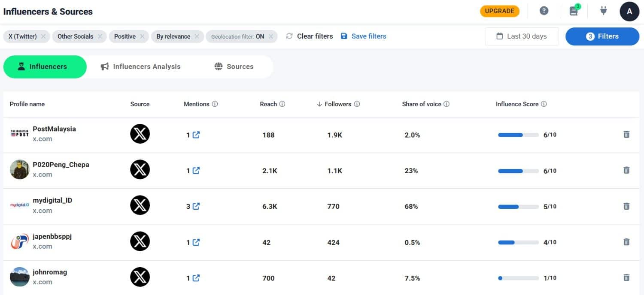Click the Profile name column header

(x=27, y=104)
